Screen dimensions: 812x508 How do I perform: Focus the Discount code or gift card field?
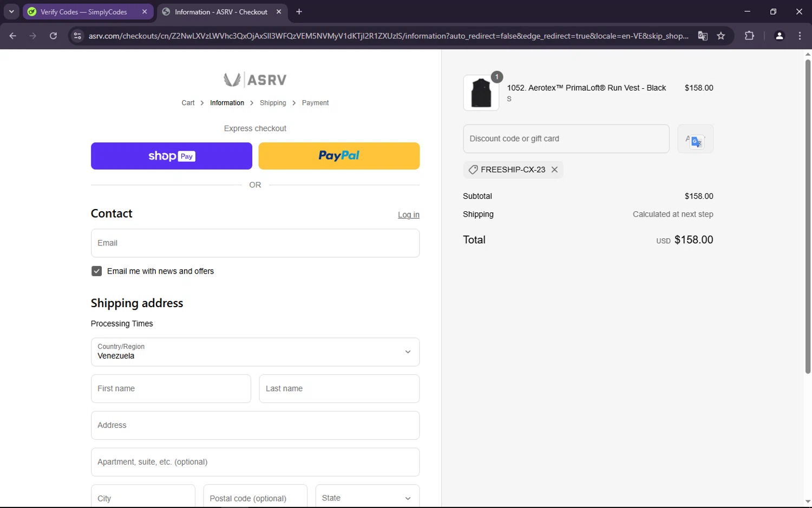point(566,139)
